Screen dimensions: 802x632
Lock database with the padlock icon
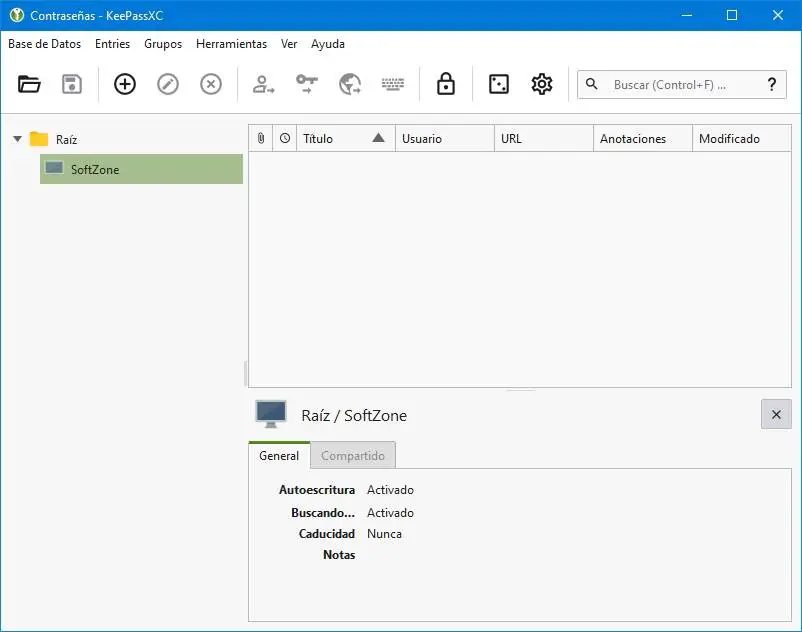coord(446,84)
